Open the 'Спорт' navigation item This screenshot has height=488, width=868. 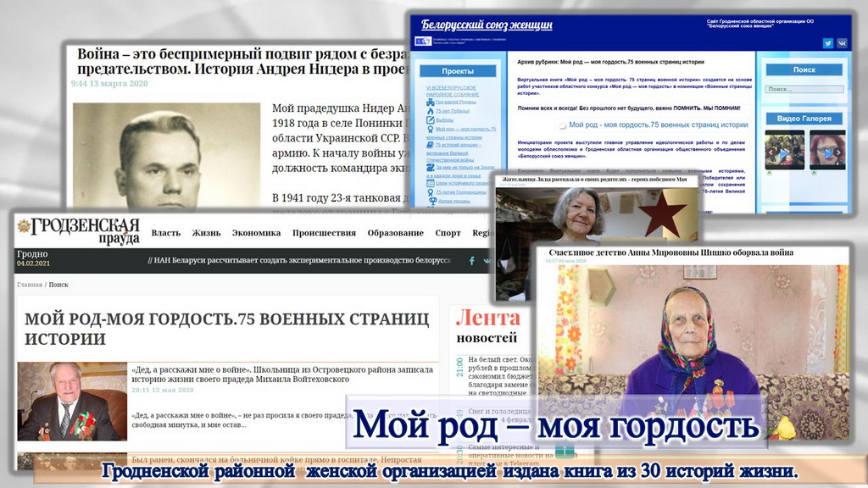coord(448,233)
